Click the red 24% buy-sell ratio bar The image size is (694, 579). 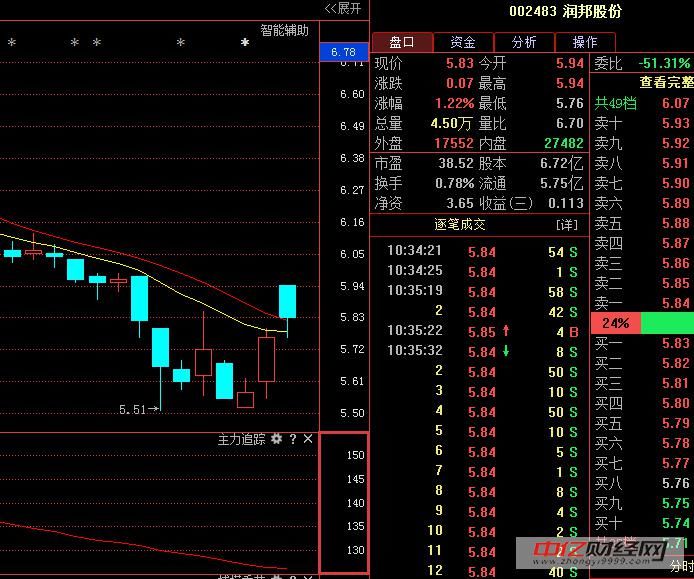tap(615, 323)
